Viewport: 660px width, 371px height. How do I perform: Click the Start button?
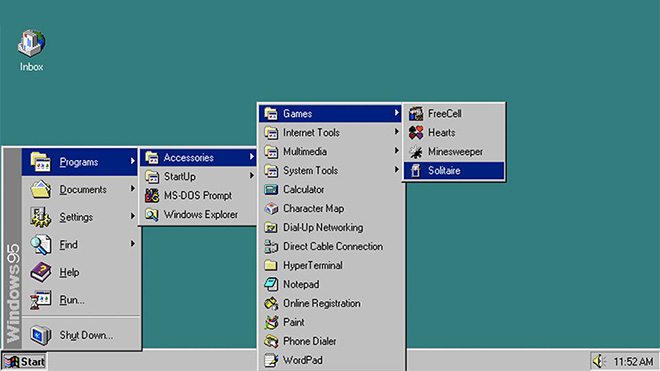pyautogui.click(x=24, y=362)
